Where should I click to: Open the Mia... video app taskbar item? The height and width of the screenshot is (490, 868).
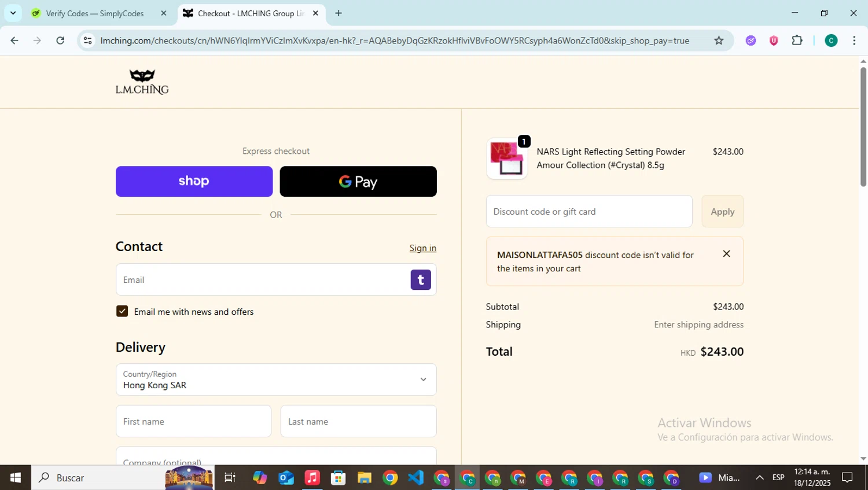719,477
